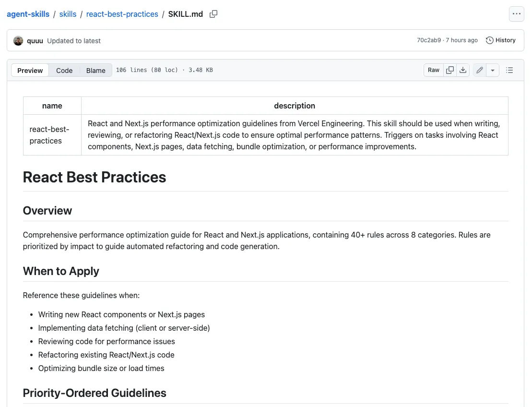Screen dimensions: 532x407
Task: Expand the edit options dropdown arrow
Action: [493, 70]
